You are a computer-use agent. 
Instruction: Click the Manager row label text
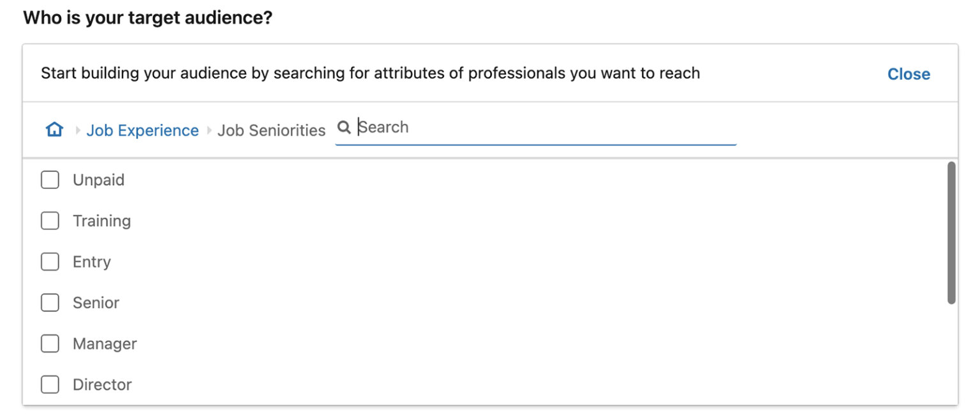[x=104, y=343]
